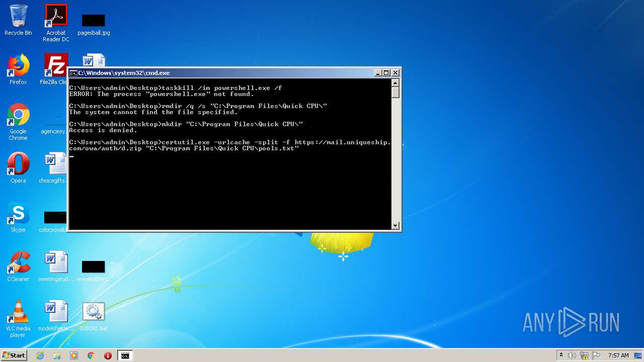Open pagesball.jpg file on desktop
Image resolution: width=644 pixels, height=362 pixels.
(x=94, y=24)
